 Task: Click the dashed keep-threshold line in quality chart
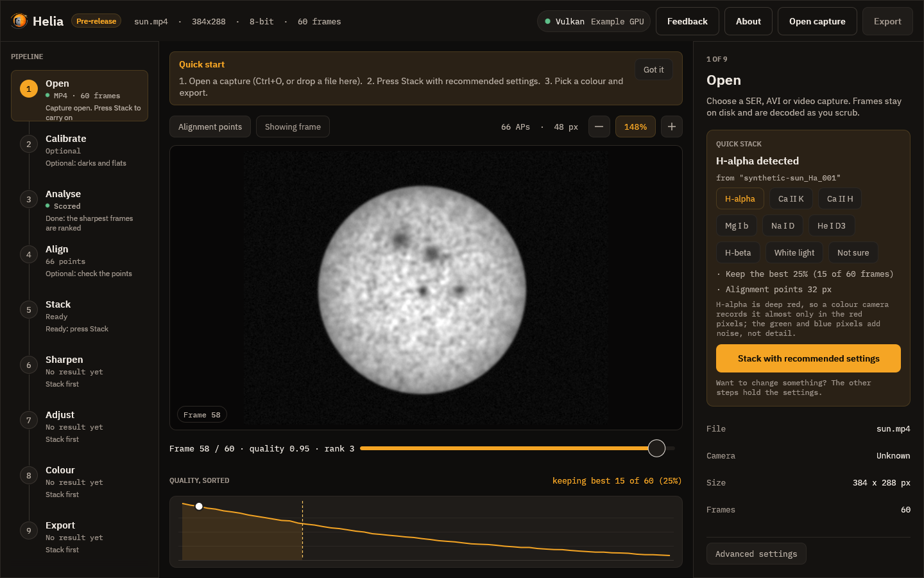(302, 530)
